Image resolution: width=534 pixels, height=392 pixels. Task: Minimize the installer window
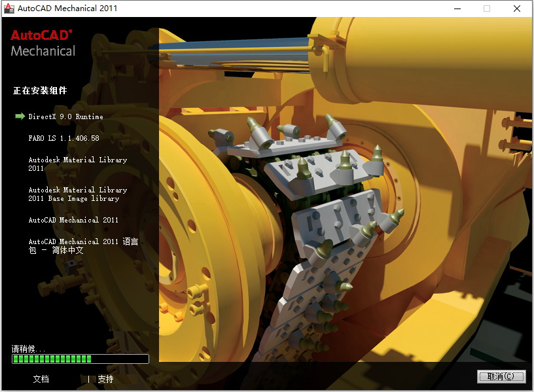point(457,9)
